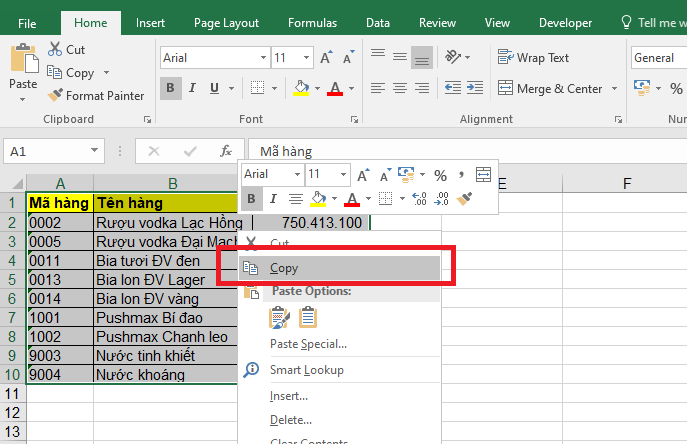
Task: Click Smart Lookup in the context menu
Action: coord(306,370)
